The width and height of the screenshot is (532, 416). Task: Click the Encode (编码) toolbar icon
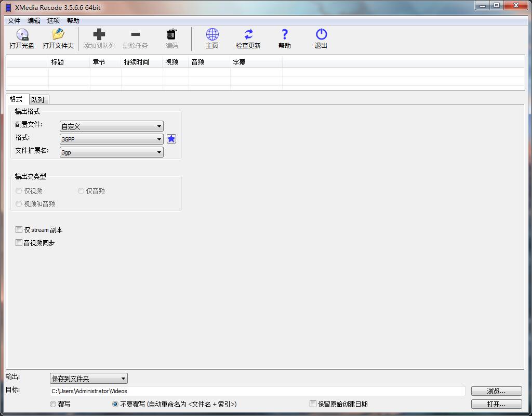171,35
